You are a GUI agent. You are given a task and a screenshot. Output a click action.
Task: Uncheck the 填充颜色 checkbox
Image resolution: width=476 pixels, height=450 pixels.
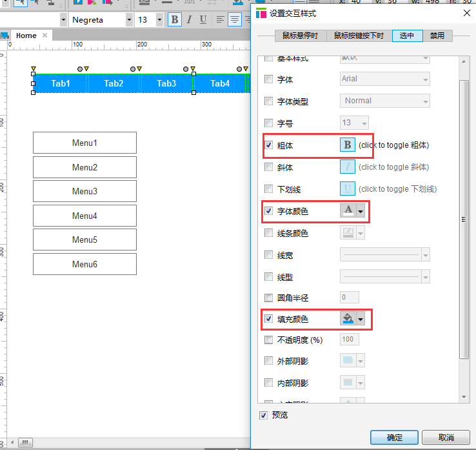pyautogui.click(x=269, y=318)
